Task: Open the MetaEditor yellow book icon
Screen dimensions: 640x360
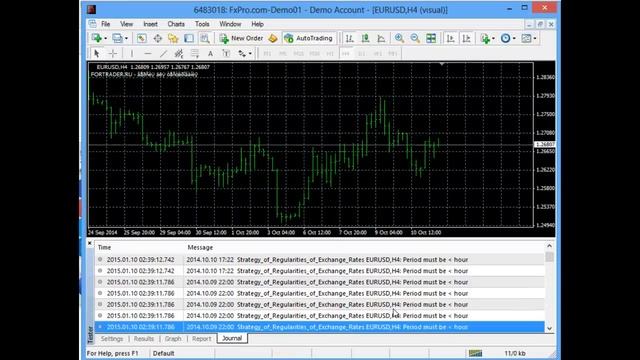Action: click(x=273, y=38)
